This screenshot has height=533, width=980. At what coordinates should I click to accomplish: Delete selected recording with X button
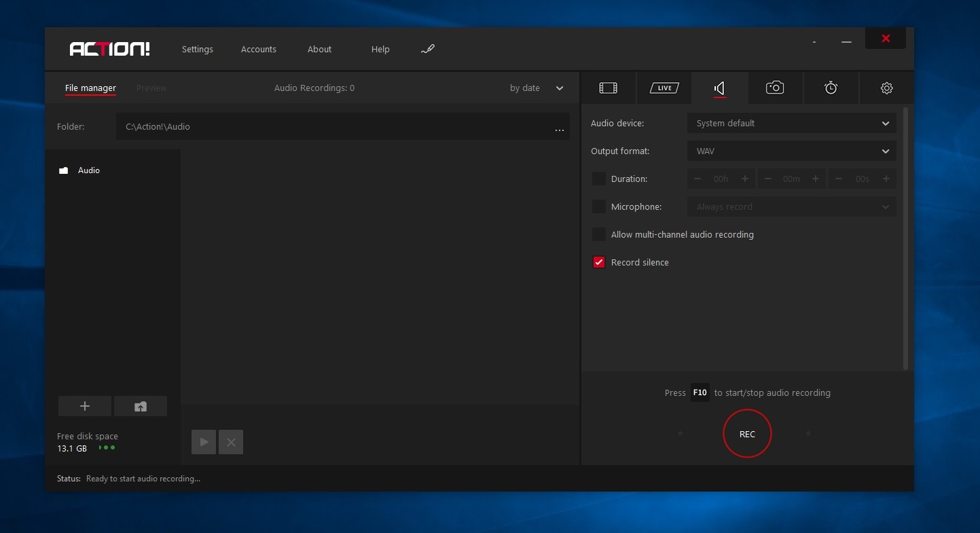231,442
